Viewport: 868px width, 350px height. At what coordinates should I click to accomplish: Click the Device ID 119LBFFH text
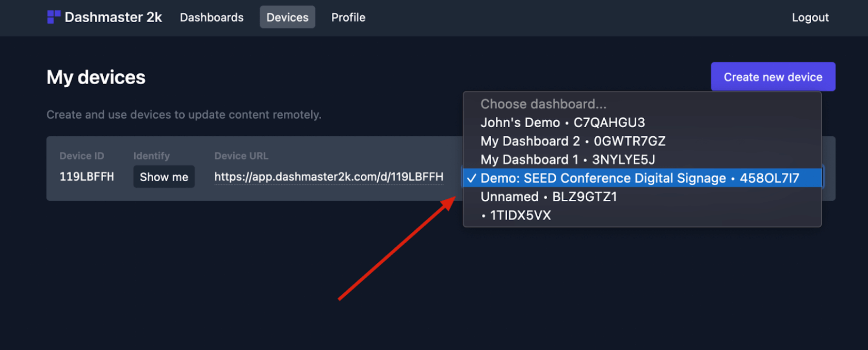[x=86, y=177]
